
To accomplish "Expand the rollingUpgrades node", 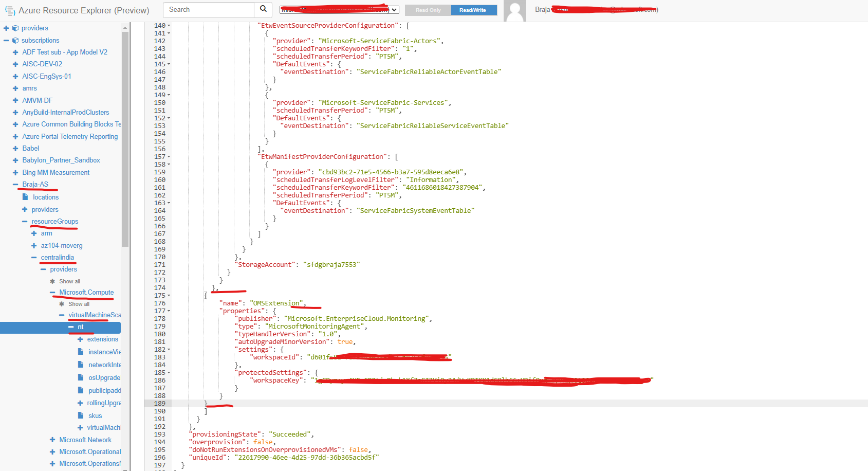I will pyautogui.click(x=80, y=403).
